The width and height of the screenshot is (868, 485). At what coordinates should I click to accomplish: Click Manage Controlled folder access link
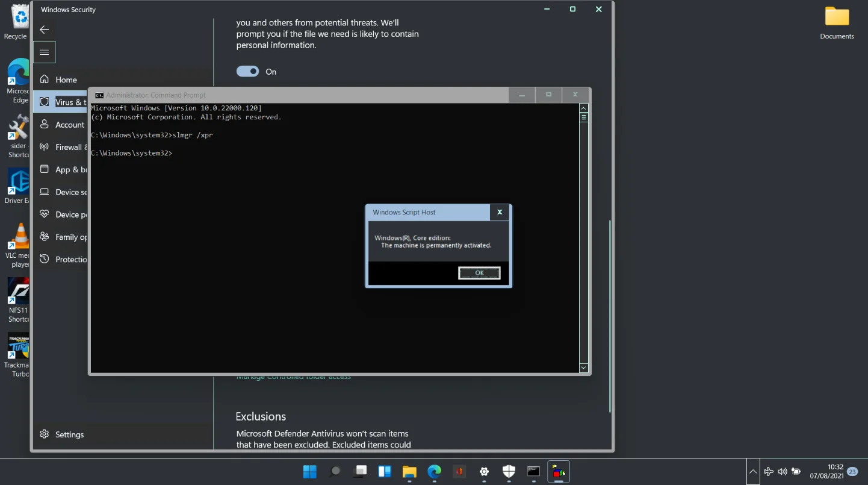pos(294,377)
